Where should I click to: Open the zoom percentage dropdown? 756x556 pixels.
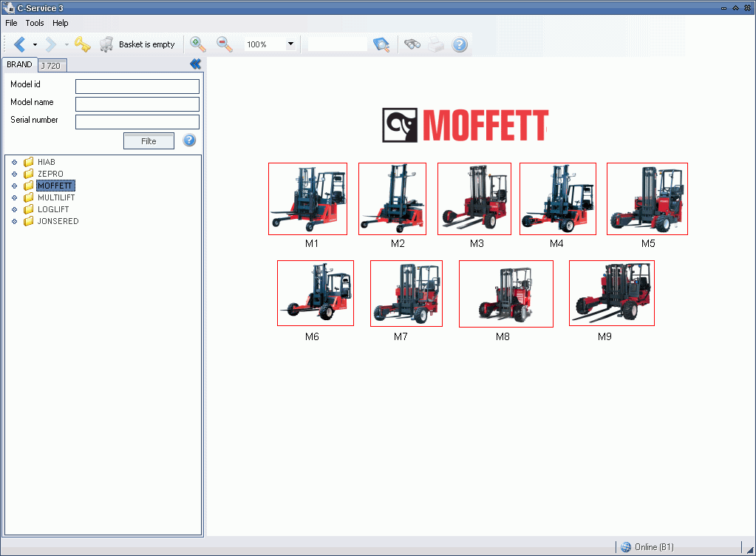(290, 44)
